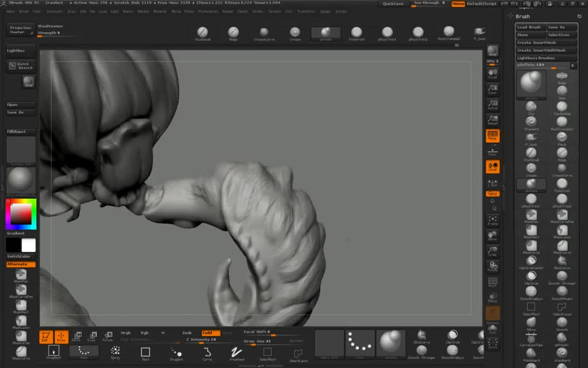Viewport: 588px width, 368px height.
Task: Toggle Zadd sculpting mode
Action: point(210,333)
